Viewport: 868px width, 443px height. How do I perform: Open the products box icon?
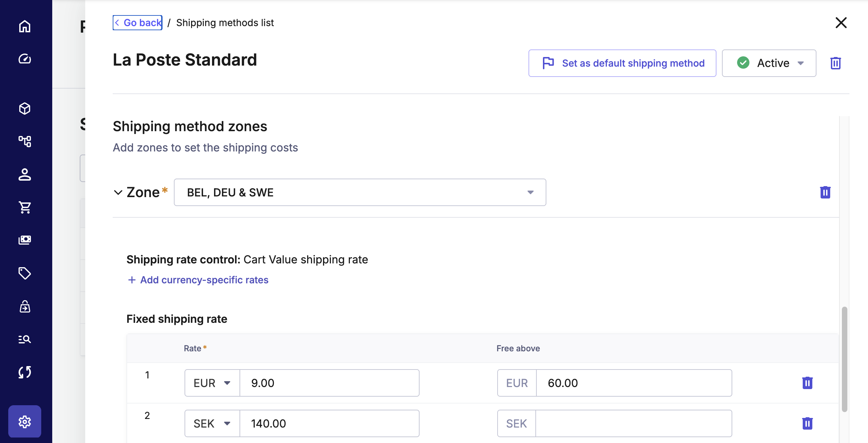(25, 109)
